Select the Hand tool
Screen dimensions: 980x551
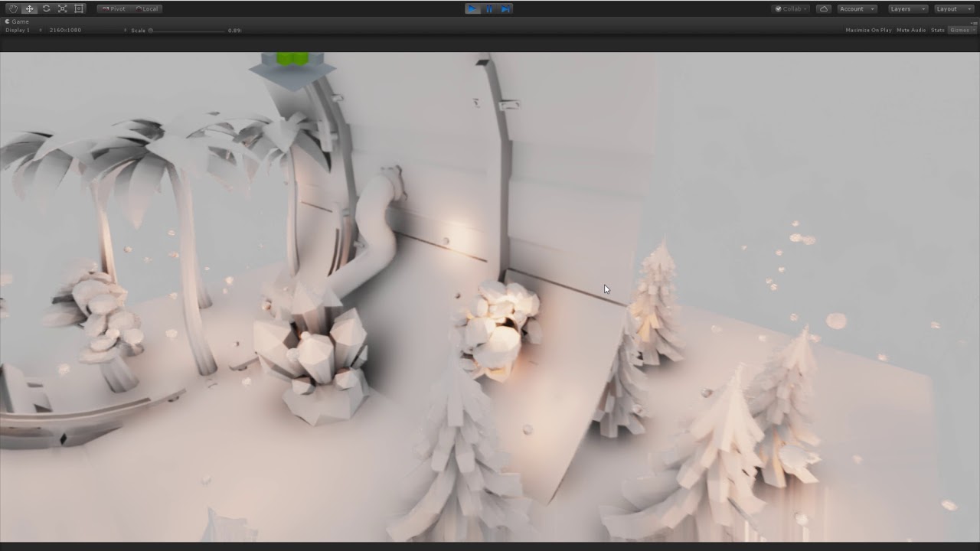point(13,8)
